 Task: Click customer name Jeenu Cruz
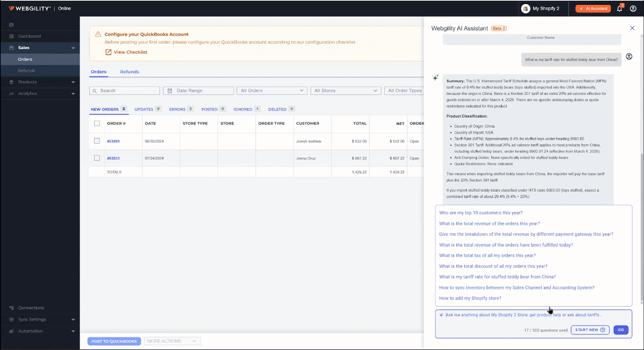pyautogui.click(x=306, y=159)
